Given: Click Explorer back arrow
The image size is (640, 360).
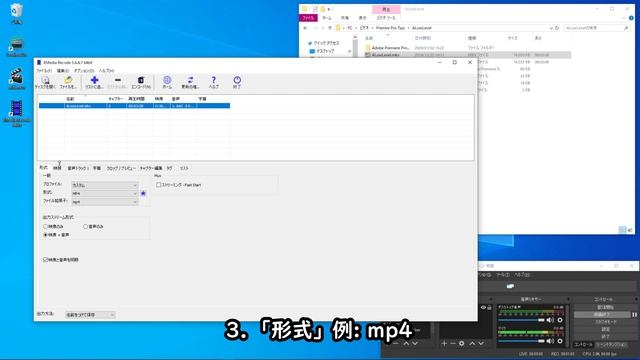Looking at the screenshot, I should [305, 28].
